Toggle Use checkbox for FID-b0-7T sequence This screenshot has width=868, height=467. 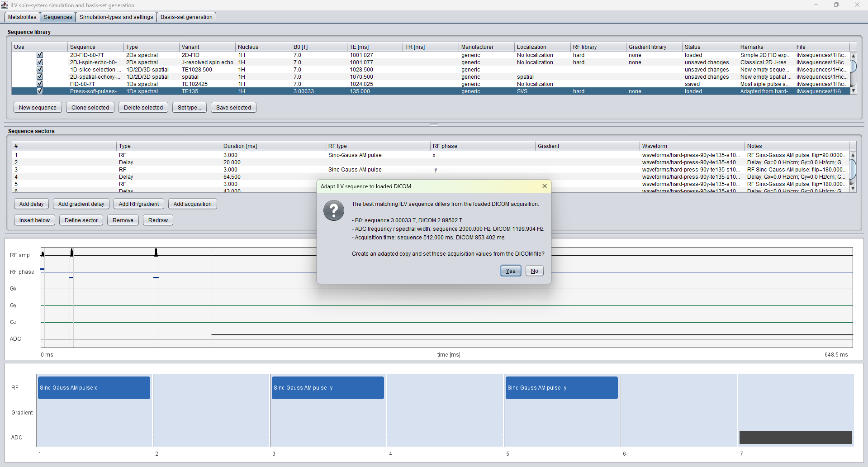click(x=40, y=84)
